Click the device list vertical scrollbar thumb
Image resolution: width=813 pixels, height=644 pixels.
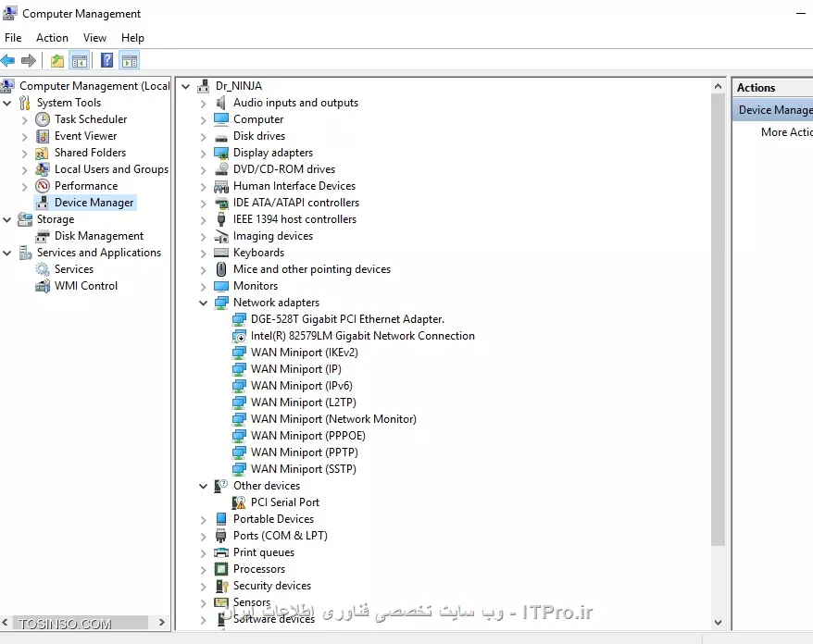tap(719, 319)
